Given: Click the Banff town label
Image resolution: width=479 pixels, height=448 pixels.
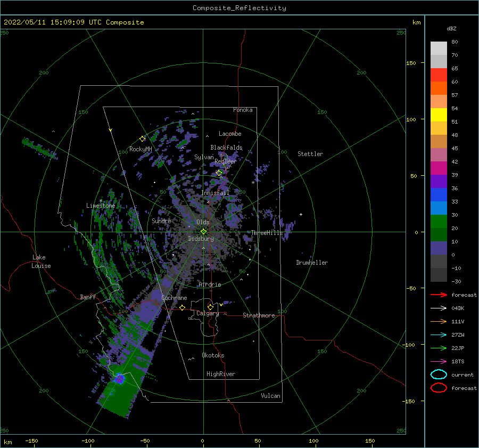Looking at the screenshot, I should (88, 297).
